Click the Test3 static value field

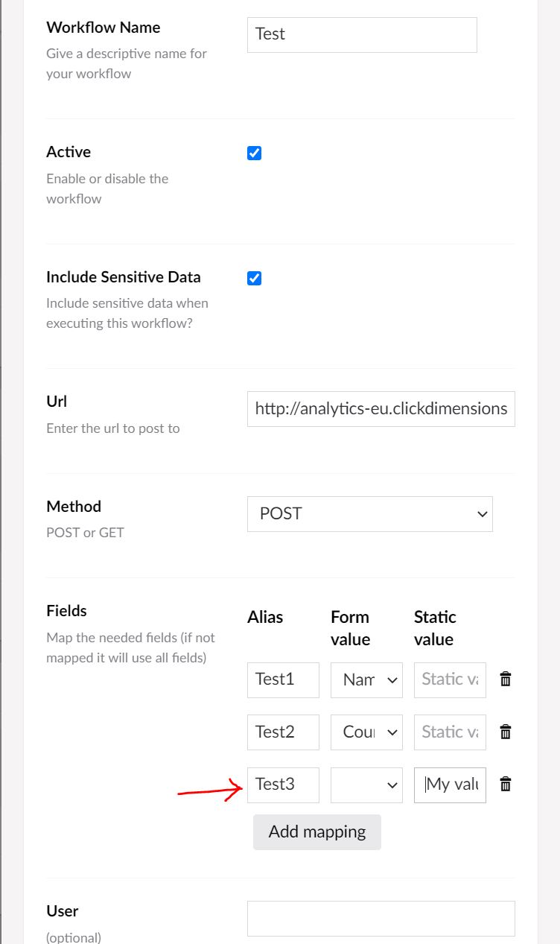[450, 785]
